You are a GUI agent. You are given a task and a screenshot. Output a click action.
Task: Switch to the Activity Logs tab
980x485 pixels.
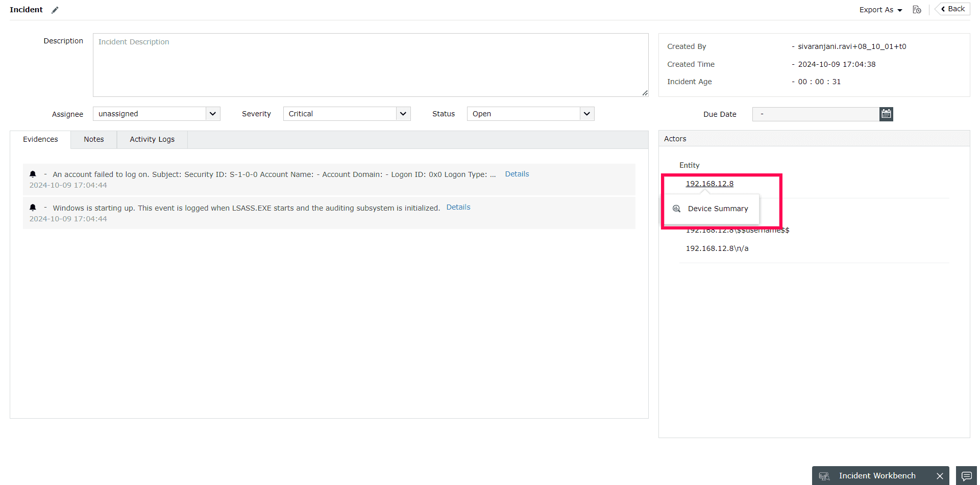coord(152,139)
